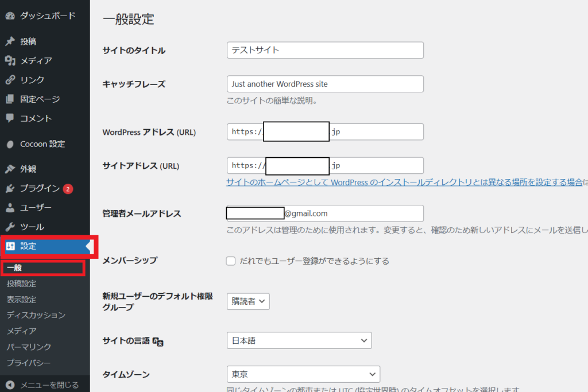Click the Comments speech bubble icon
This screenshot has width=588, height=392.
click(x=10, y=118)
